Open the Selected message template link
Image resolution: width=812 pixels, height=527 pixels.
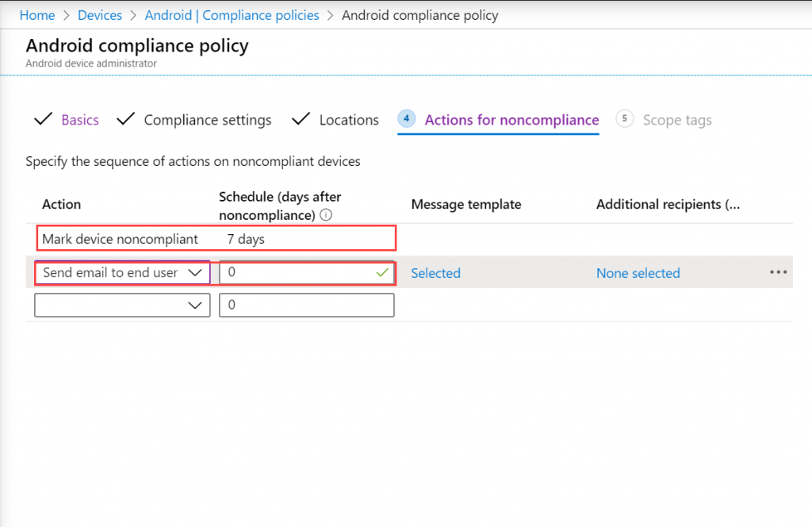(435, 272)
